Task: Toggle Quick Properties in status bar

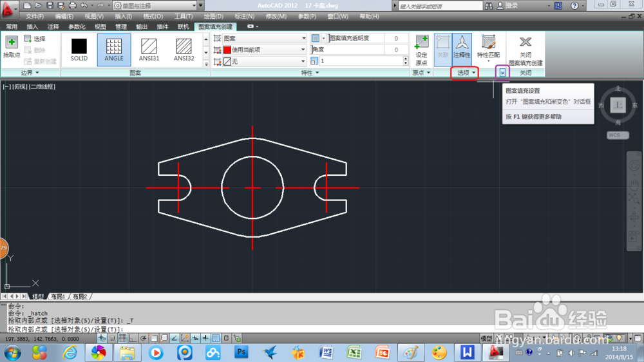Action: [226, 338]
